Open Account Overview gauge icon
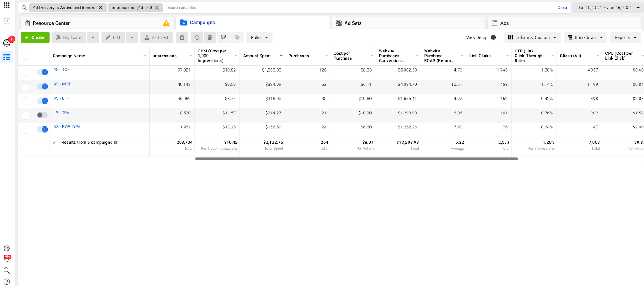Viewport: 644px width, 286px height. point(7,43)
